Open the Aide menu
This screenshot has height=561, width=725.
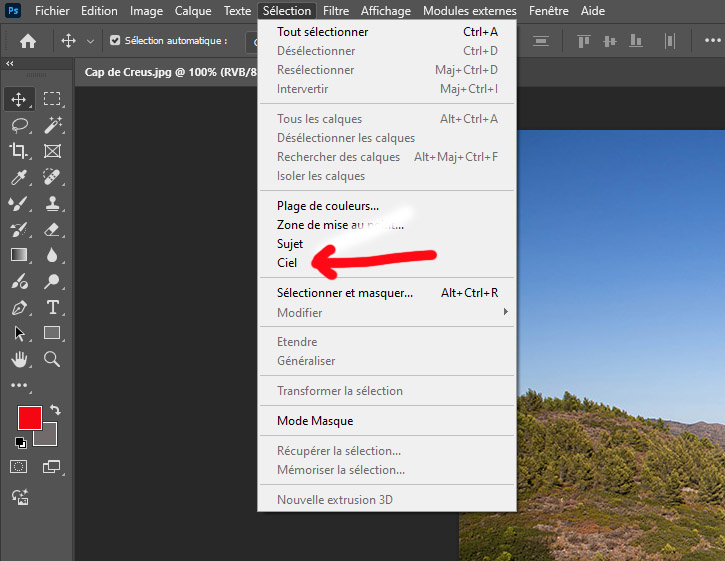click(593, 11)
